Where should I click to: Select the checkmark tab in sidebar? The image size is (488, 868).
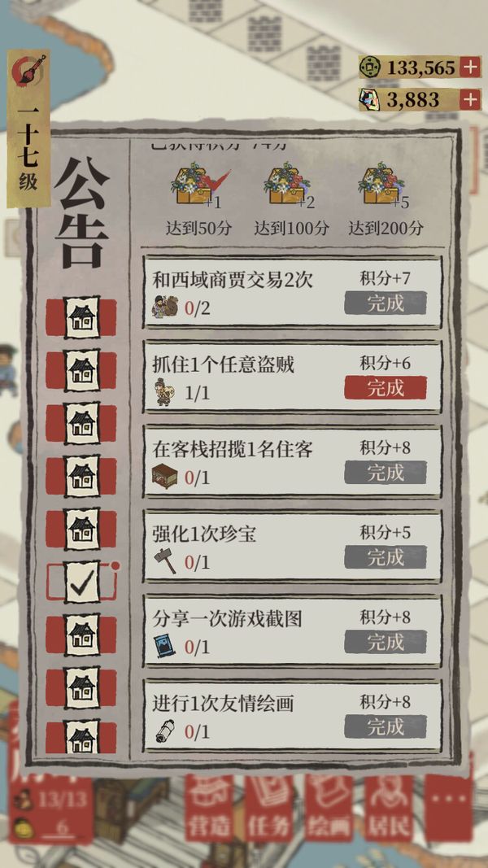click(82, 582)
